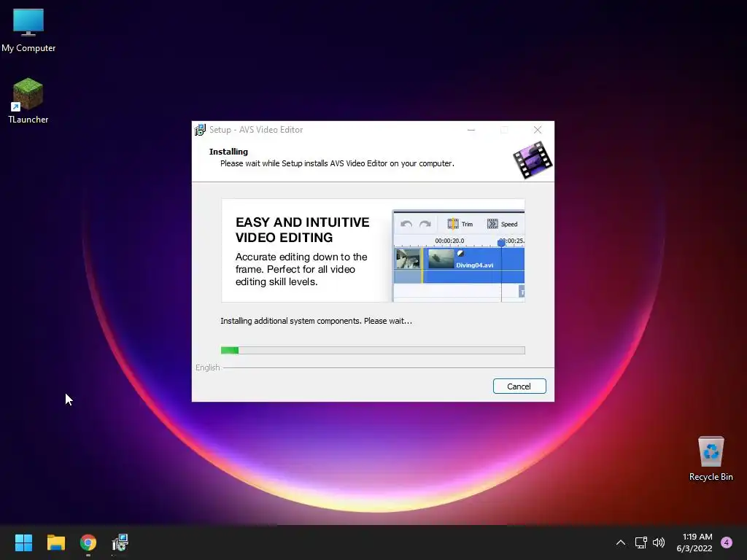Select the Recycle Bin desktop icon
Screen dimensions: 747x560
(711, 459)
